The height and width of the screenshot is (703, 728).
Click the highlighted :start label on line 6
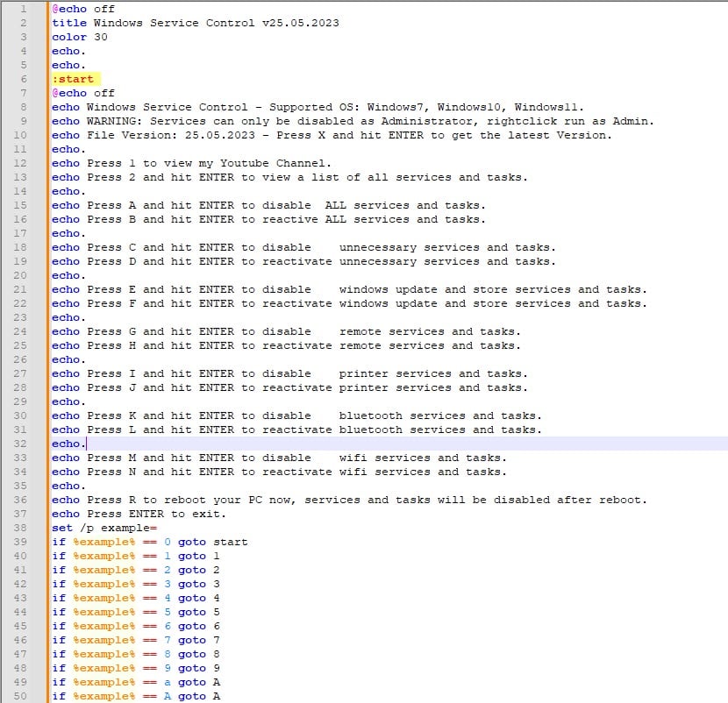point(68,79)
